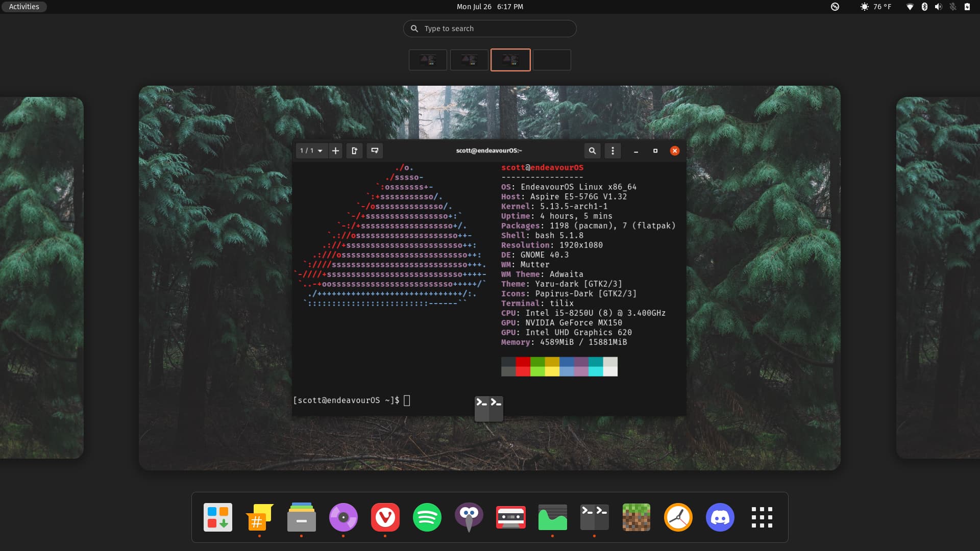Click the 'OS: EndeavourOS Linux x86_64' line
Screen dimensions: 980x551
(569, 187)
